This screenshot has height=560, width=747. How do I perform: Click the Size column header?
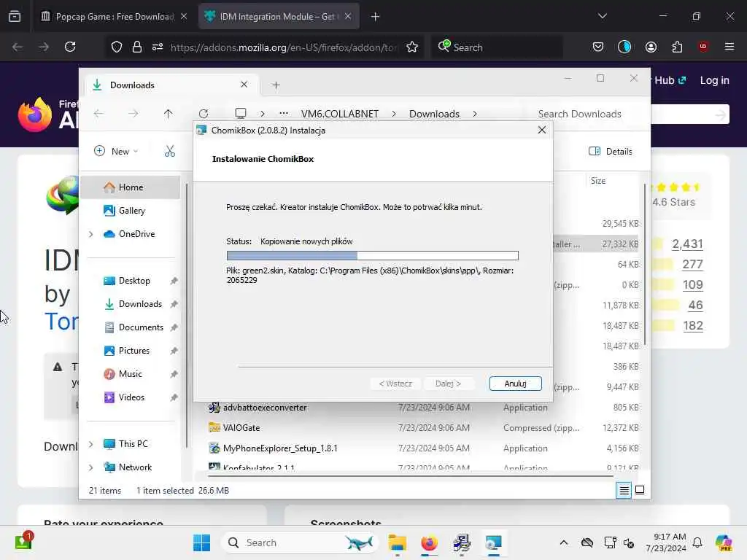[598, 181]
